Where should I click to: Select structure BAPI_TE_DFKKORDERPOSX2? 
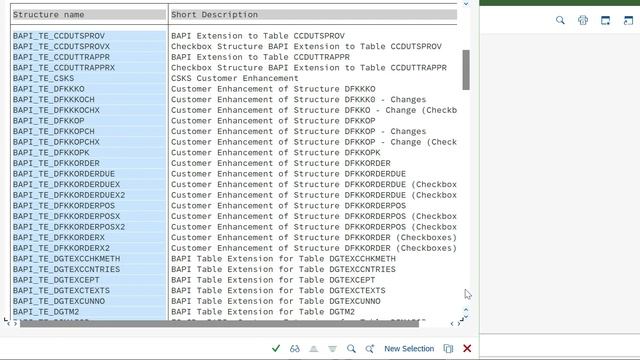[69, 227]
